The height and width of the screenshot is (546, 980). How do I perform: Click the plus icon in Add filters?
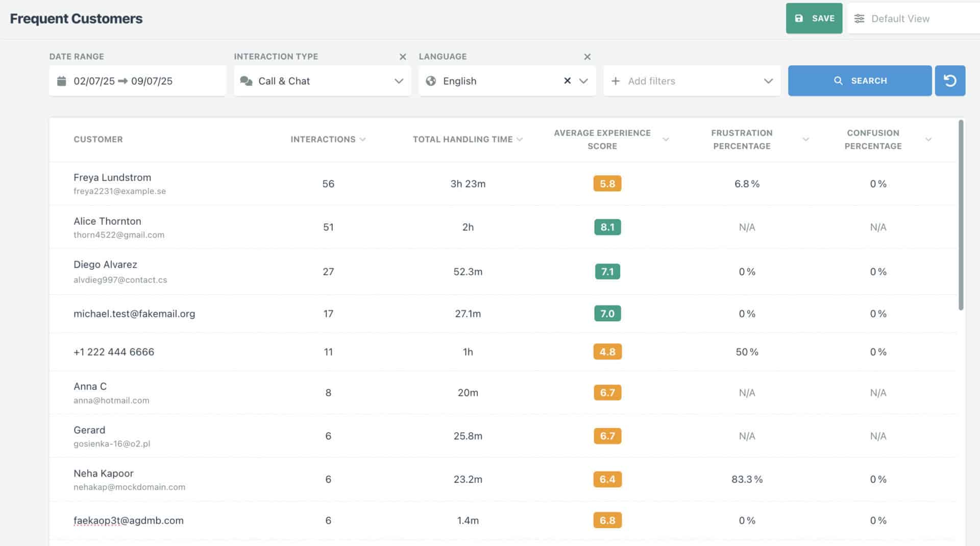pos(616,81)
